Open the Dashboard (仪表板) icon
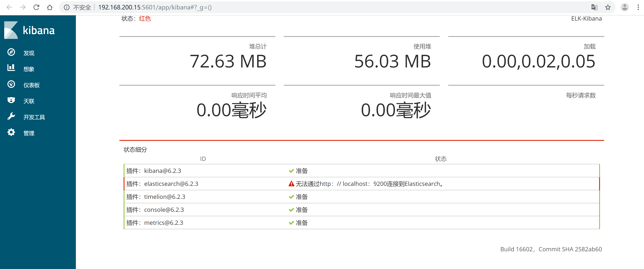 [x=11, y=84]
